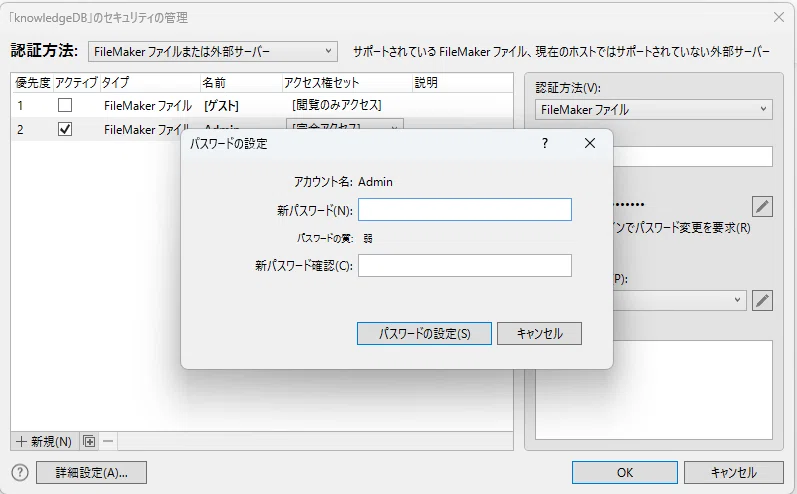The height and width of the screenshot is (494, 797).
Task: Open the 認証方法 dropdown at top
Action: (212, 51)
